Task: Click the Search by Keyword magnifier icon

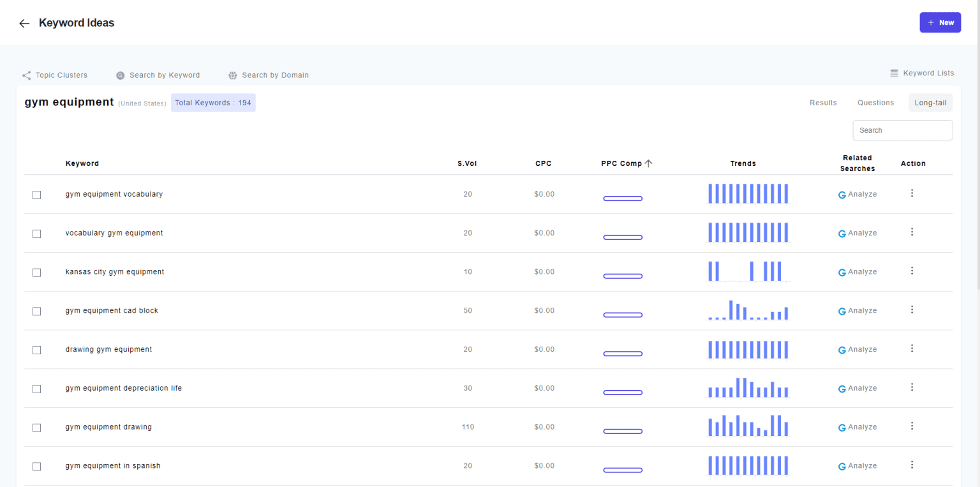Action: click(121, 75)
